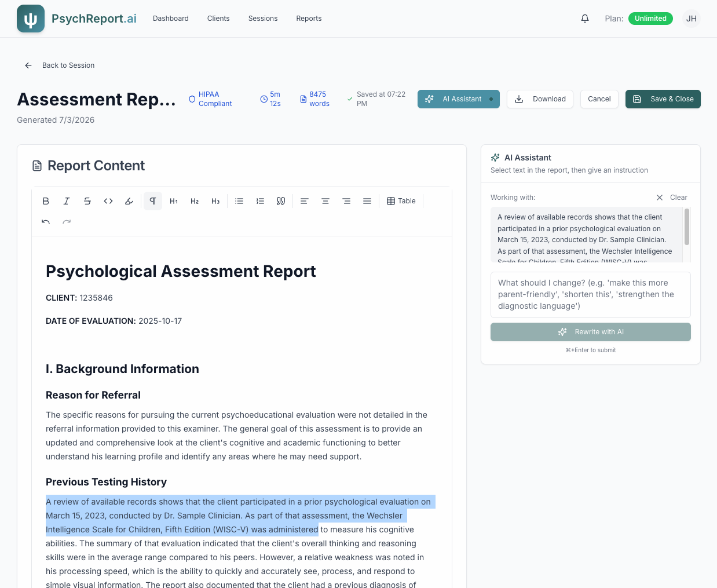Screen dimensions: 717x588
Task: Open notifications bell
Action: coord(585,19)
